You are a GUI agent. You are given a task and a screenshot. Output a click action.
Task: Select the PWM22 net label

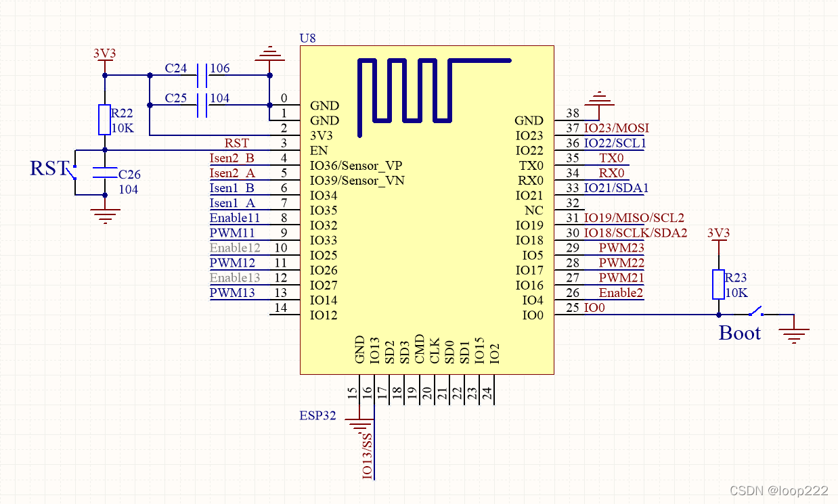pos(621,262)
